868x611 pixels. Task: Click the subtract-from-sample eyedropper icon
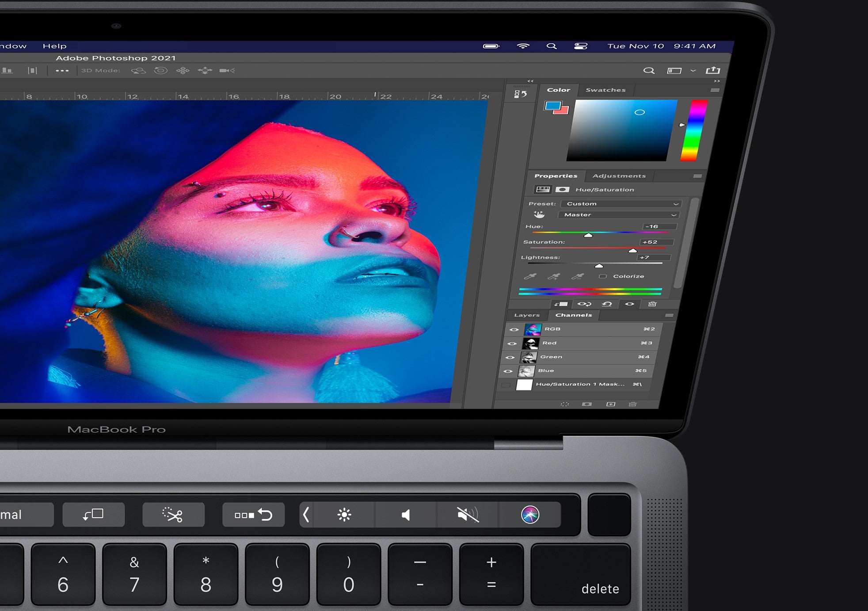(578, 277)
